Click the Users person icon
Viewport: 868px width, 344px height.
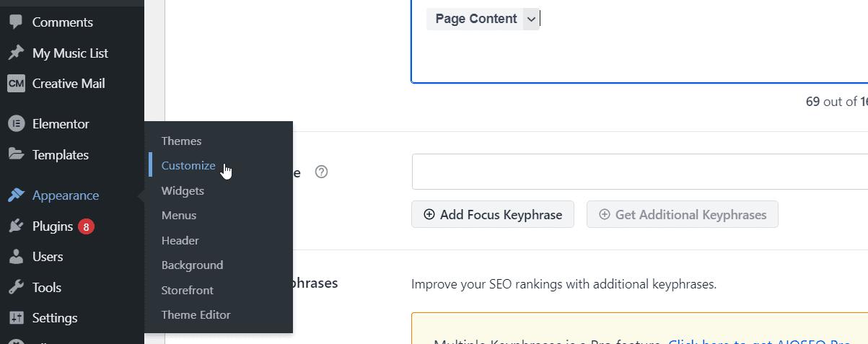(16, 257)
